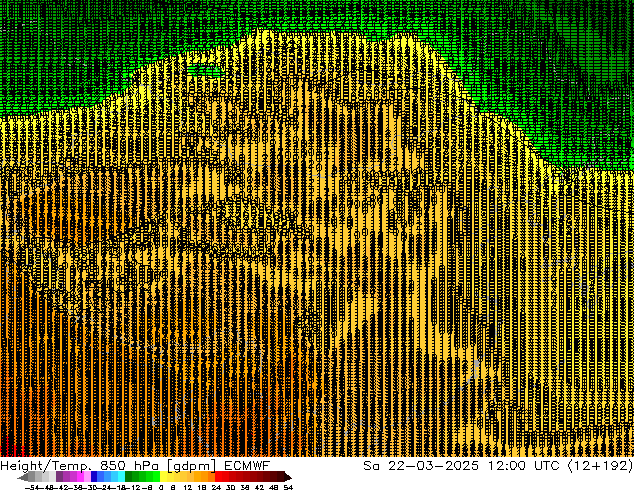Image resolution: width=634 pixels, height=490 pixels.
Task: Click the '12' value on the legend scale
Action: [x=188, y=487]
